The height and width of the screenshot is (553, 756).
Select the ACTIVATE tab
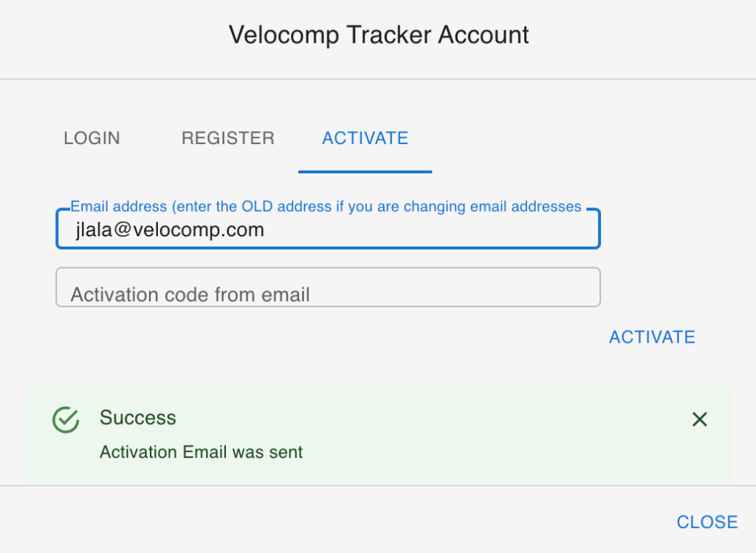click(x=365, y=138)
